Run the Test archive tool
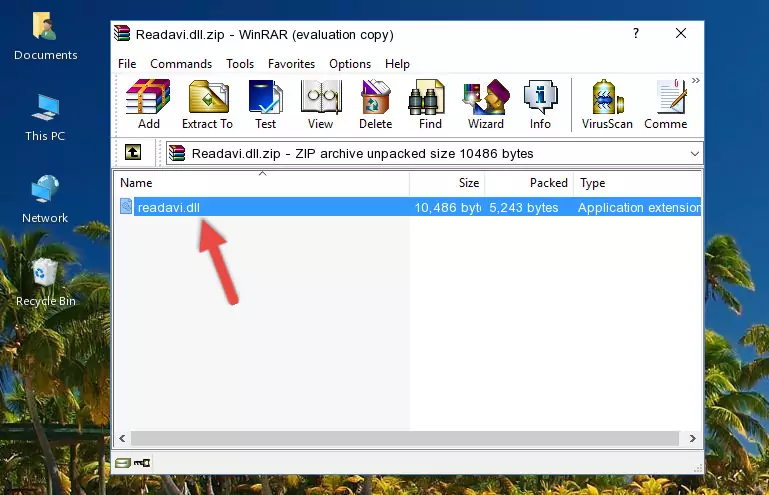Image resolution: width=769 pixels, height=495 pixels. (x=265, y=104)
